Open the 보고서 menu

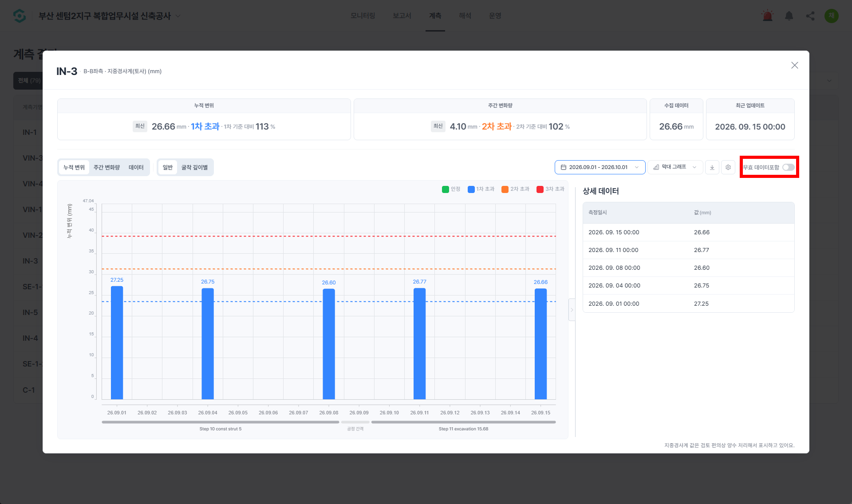tap(402, 16)
